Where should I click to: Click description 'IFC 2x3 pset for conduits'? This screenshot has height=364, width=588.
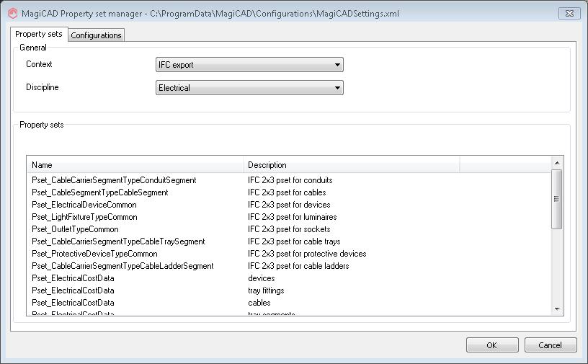coord(290,180)
